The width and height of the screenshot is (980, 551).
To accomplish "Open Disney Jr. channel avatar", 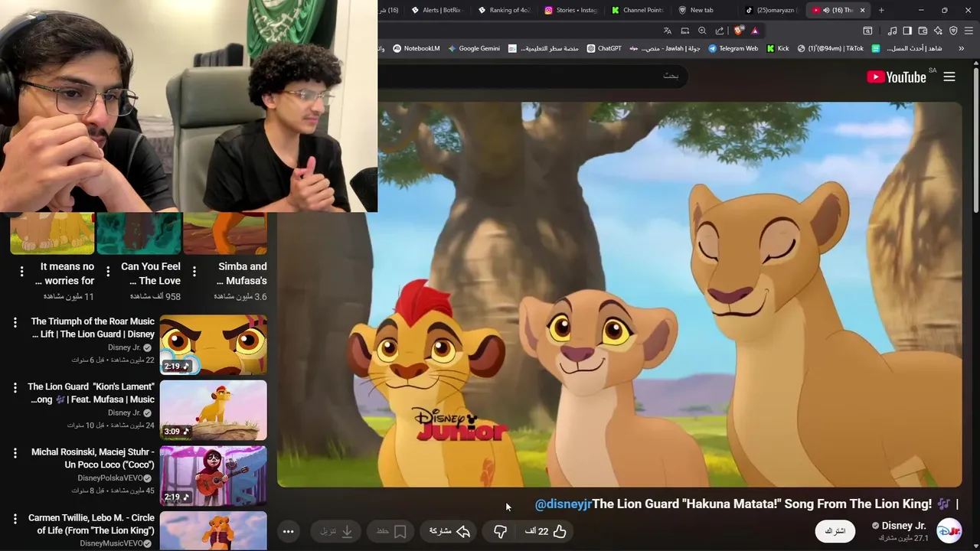I will [x=949, y=531].
